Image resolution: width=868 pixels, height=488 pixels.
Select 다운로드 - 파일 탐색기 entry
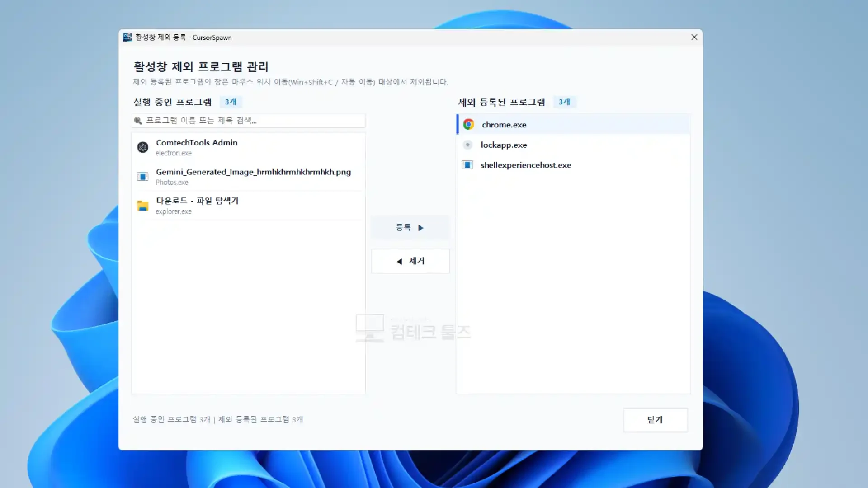pyautogui.click(x=248, y=206)
